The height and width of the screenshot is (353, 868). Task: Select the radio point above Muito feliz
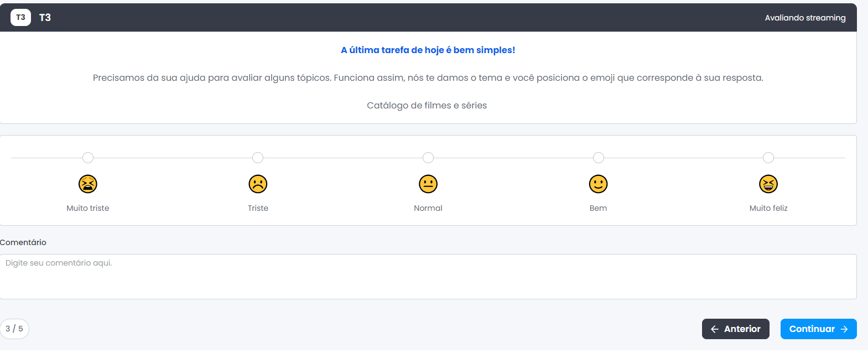[x=768, y=158]
